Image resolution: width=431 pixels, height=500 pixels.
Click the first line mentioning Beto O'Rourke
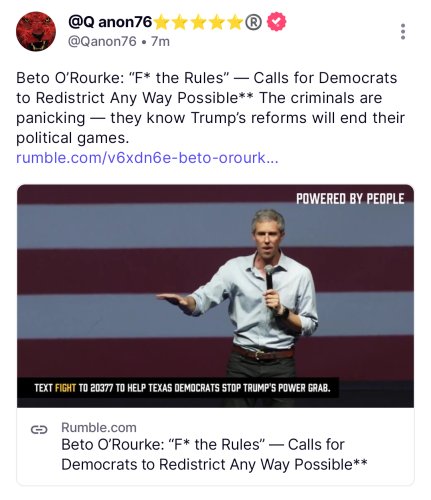tap(207, 78)
